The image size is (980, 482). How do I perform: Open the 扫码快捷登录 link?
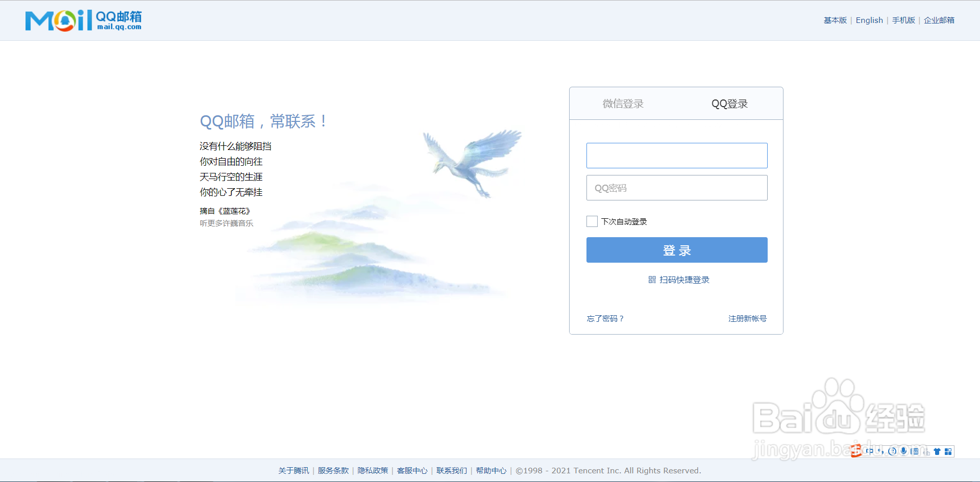[x=684, y=280]
